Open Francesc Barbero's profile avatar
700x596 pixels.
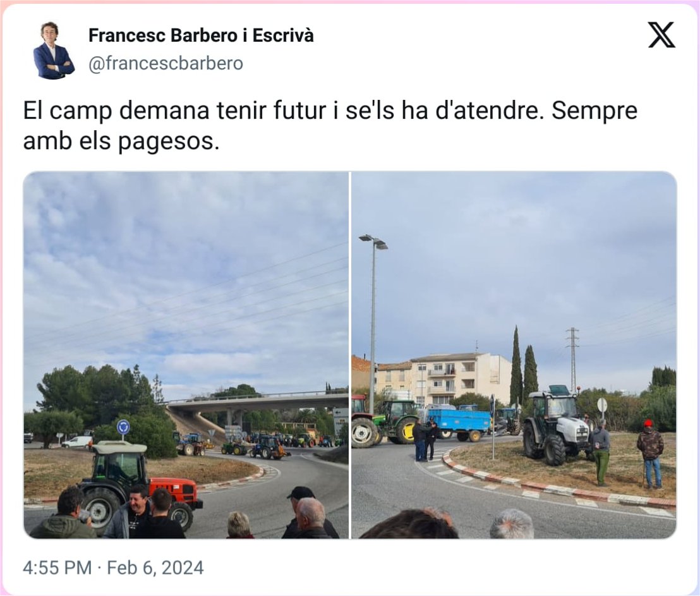point(54,50)
